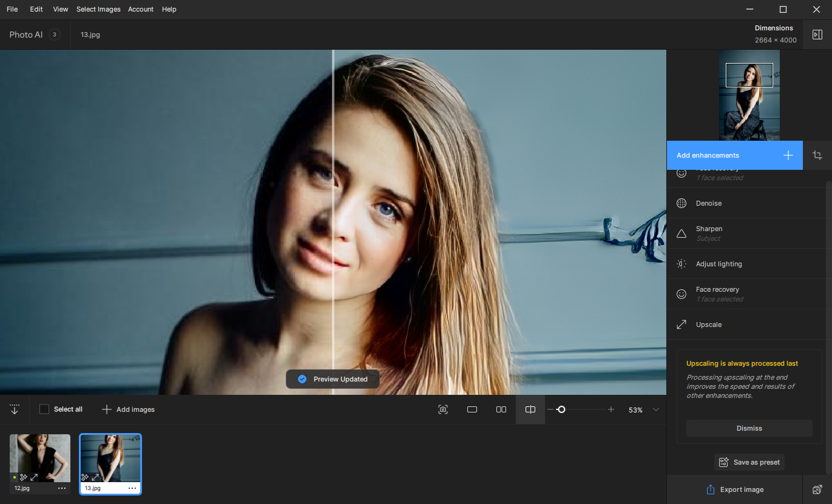Collapse the image tray with down arrow
This screenshot has height=504, width=832.
click(15, 409)
